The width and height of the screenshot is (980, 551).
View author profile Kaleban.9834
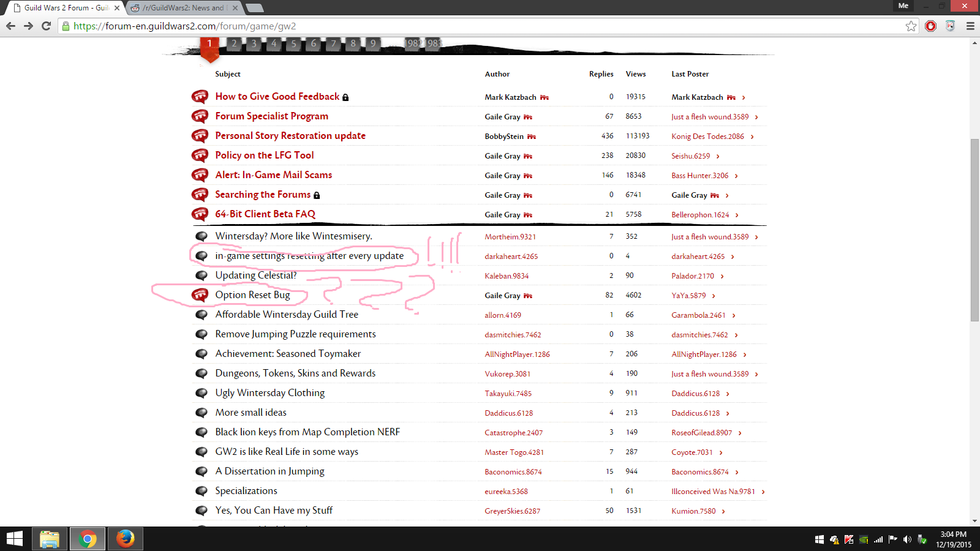[507, 276]
